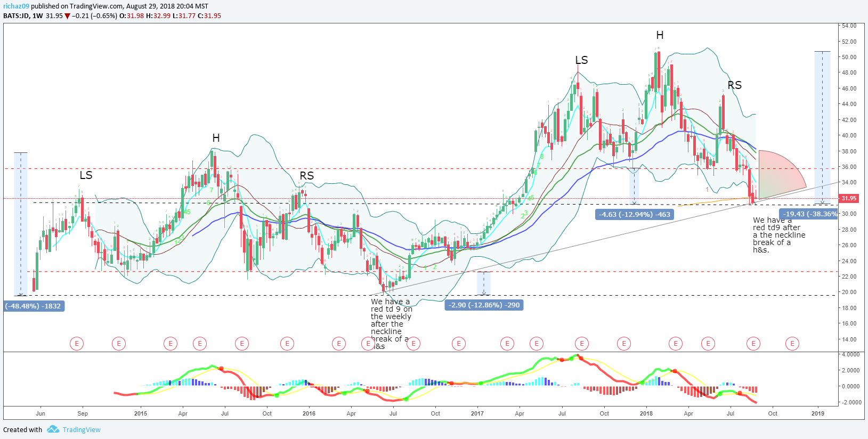Click the 4.0000 oscillator scale label
This screenshot has width=868, height=439.
pos(851,354)
